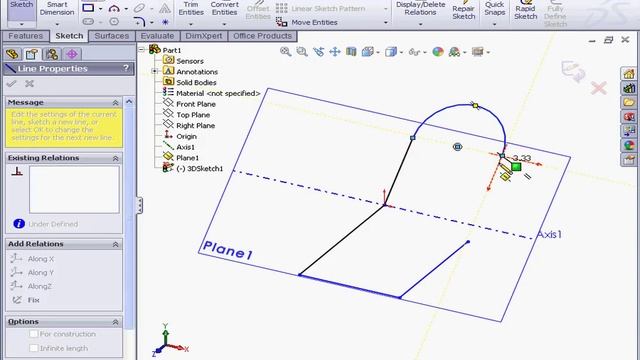
Task: Confirm Line Properties with green checkmark
Action: tap(11, 84)
